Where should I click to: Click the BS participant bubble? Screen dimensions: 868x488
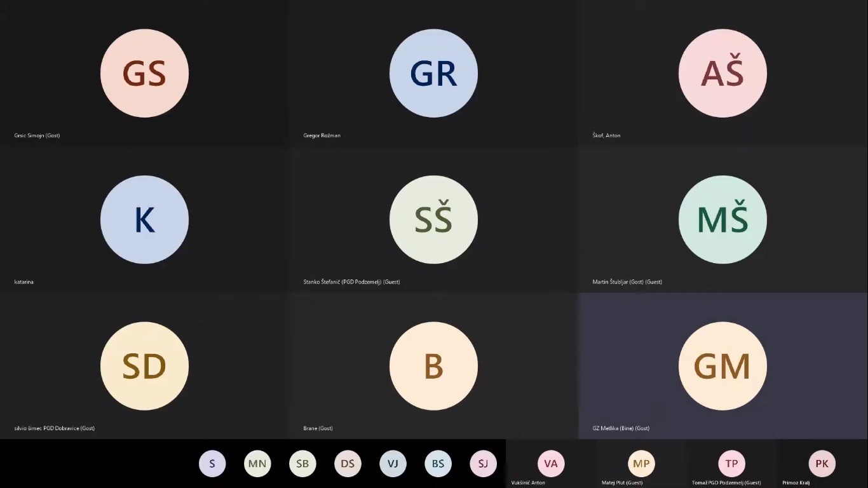pyautogui.click(x=438, y=464)
